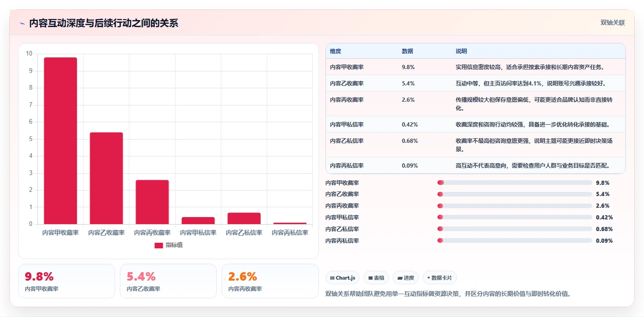This screenshot has height=317, width=644.
Task: Click the 内容乙私信率 progress bar
Action: (x=515, y=229)
